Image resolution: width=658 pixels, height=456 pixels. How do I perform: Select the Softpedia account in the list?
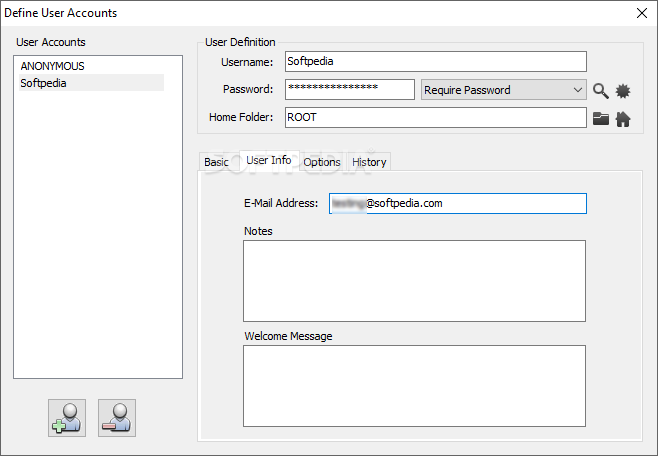tap(91, 83)
